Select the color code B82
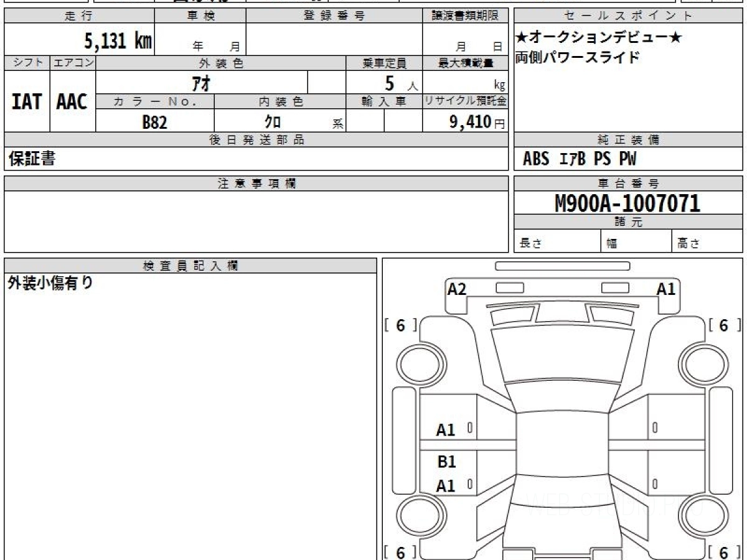747x560 pixels. coord(155,122)
